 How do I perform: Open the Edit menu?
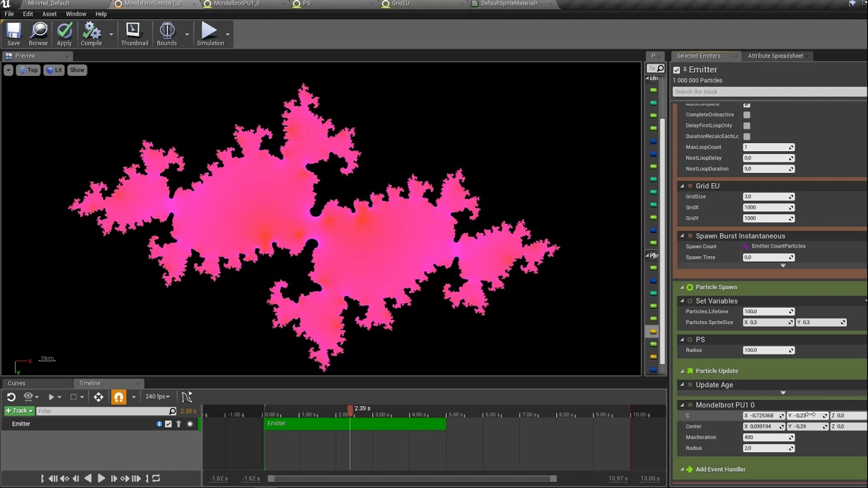click(28, 14)
